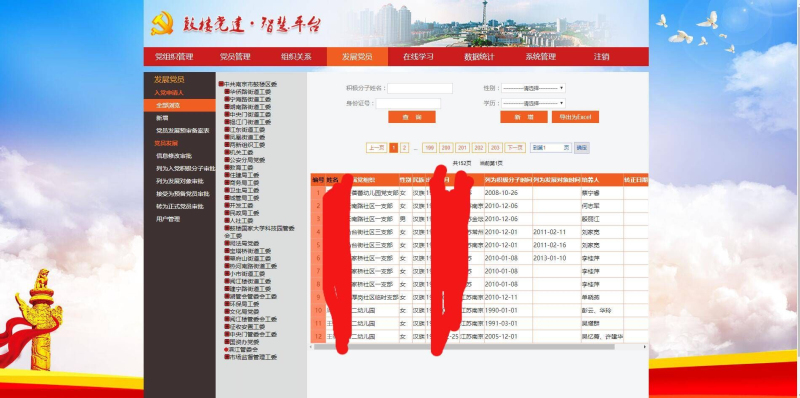Screen dimensions: 800x398
Task: Open 系统管理 from the navigation bar
Action: pyautogui.click(x=540, y=57)
